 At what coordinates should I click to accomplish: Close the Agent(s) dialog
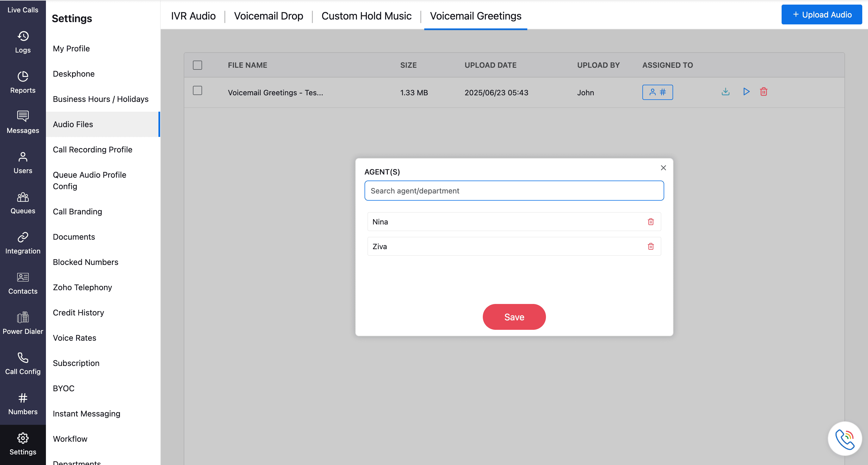coord(663,168)
